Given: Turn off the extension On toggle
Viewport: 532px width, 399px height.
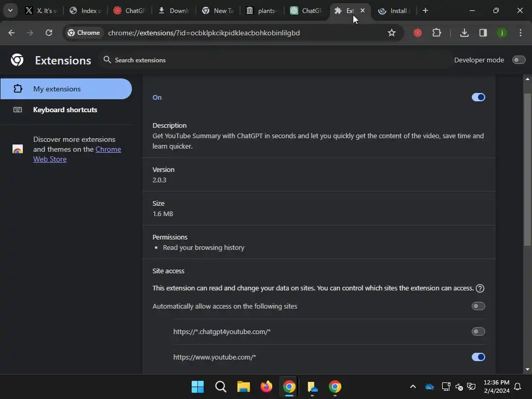Looking at the screenshot, I should point(478,97).
